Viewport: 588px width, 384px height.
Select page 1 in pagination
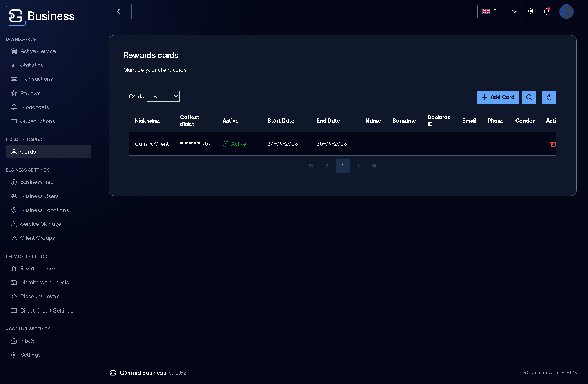coord(343,166)
